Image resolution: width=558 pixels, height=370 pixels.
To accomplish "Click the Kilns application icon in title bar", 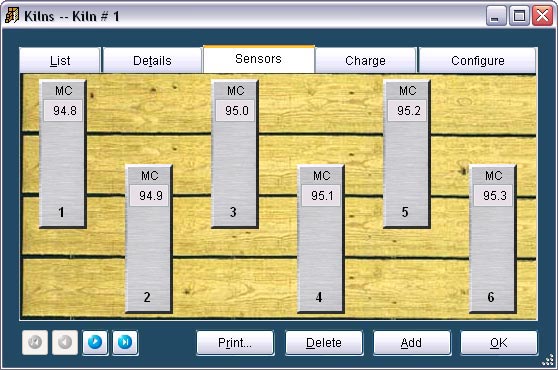I will [12, 16].
